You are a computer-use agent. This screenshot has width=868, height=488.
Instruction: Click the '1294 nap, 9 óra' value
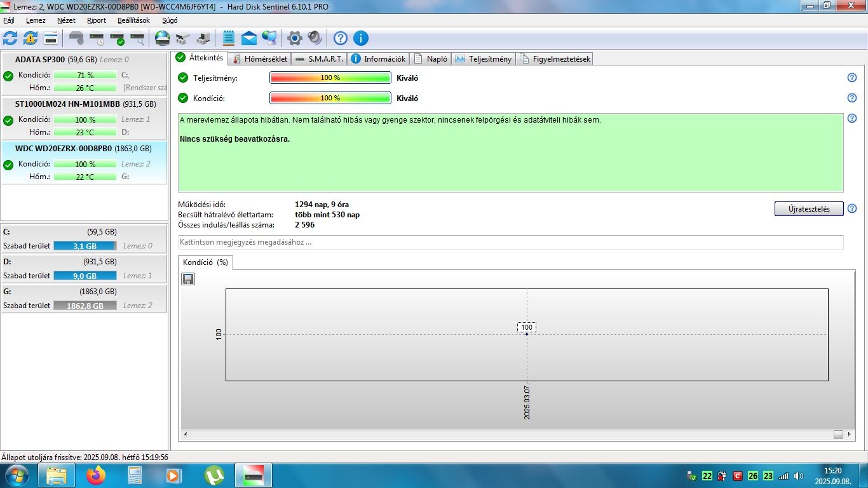click(x=322, y=205)
